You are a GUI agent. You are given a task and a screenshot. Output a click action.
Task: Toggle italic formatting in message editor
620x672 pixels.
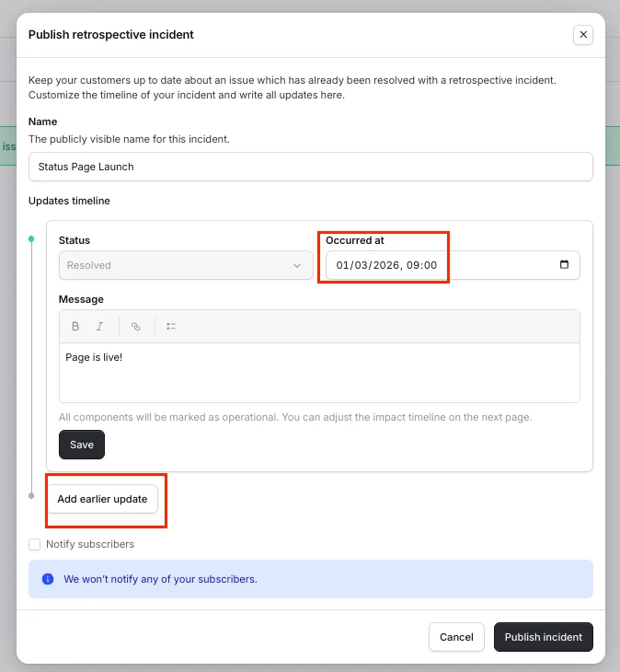click(x=99, y=327)
